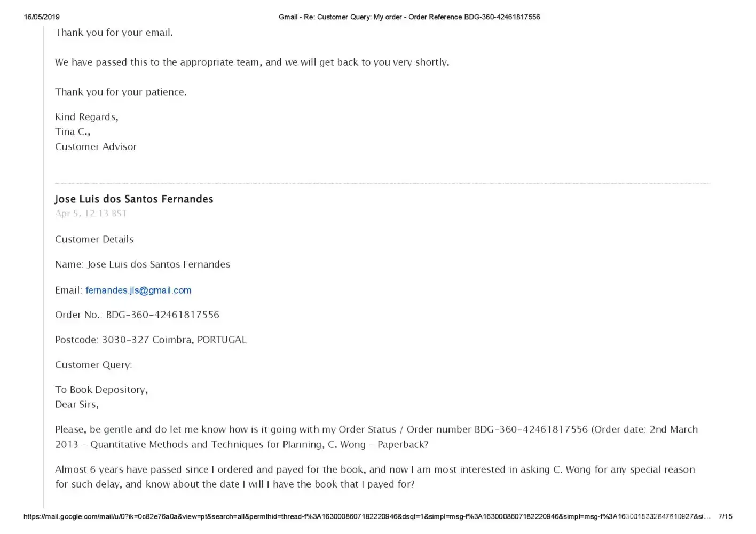Click the 'Apr 5, 12:13 BST' timestamp
Image resolution: width=756 pixels, height=534 pixels.
91,214
